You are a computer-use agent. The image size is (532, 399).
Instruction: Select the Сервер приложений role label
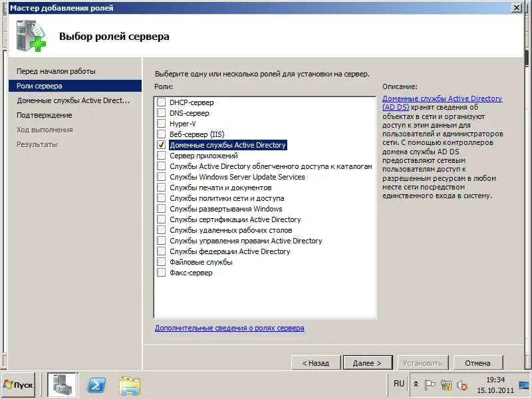coord(203,156)
